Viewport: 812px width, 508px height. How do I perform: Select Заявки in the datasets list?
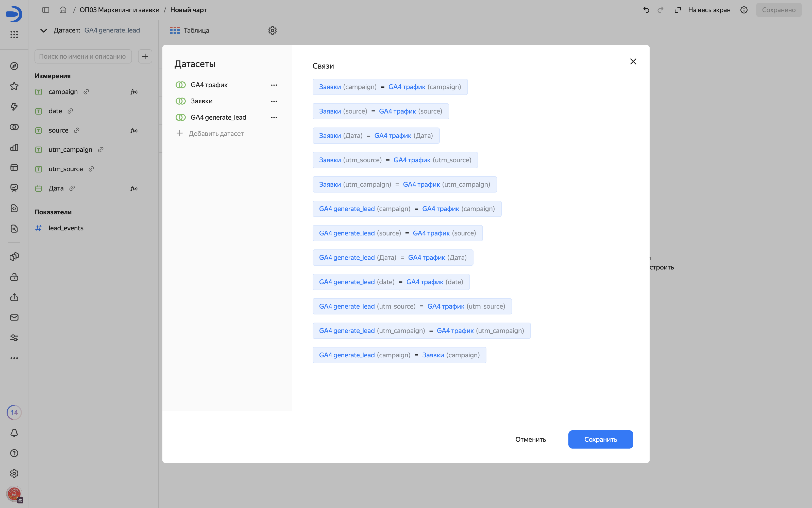click(201, 101)
